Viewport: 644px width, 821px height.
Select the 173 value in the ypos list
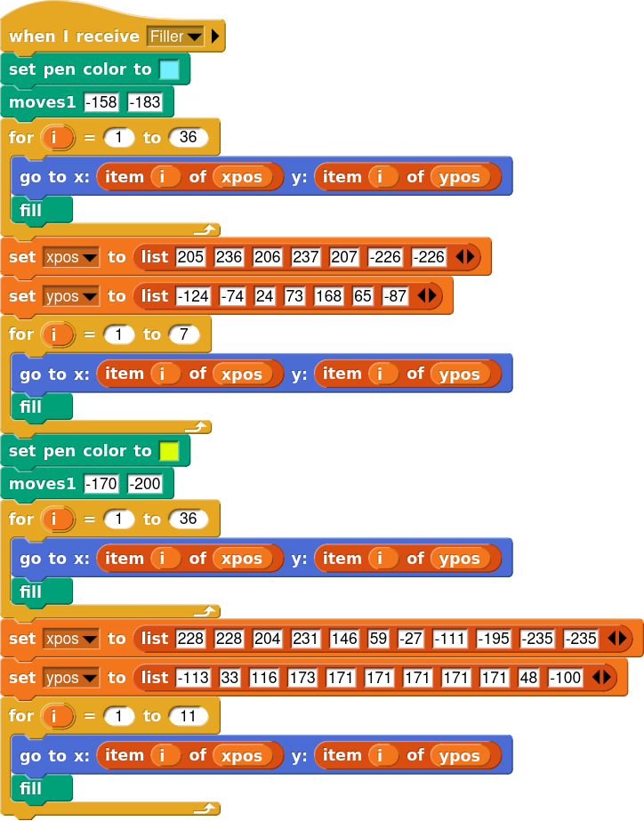click(x=302, y=678)
